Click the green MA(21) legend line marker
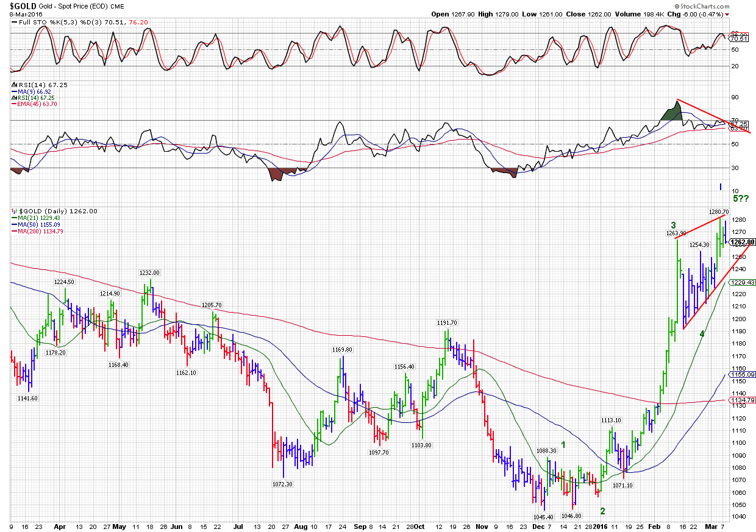This screenshot has width=756, height=532. pos(14,218)
